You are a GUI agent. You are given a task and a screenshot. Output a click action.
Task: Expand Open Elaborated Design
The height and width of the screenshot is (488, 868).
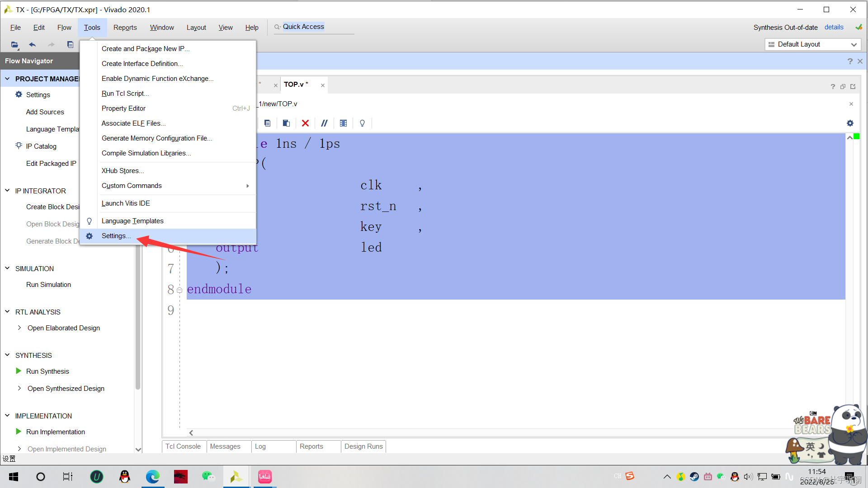click(x=19, y=328)
